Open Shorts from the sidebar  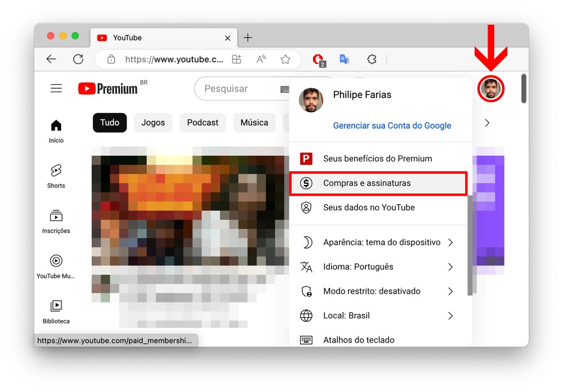click(x=56, y=175)
